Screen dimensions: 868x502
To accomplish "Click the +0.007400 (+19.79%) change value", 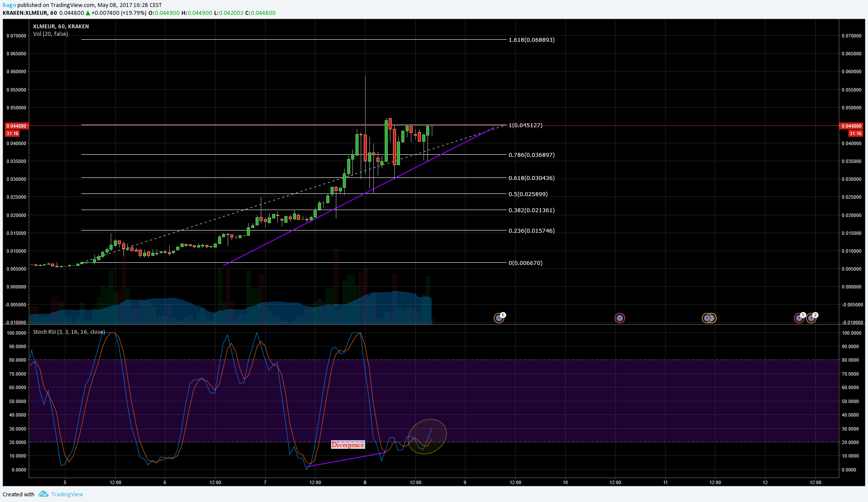I will (x=119, y=13).
